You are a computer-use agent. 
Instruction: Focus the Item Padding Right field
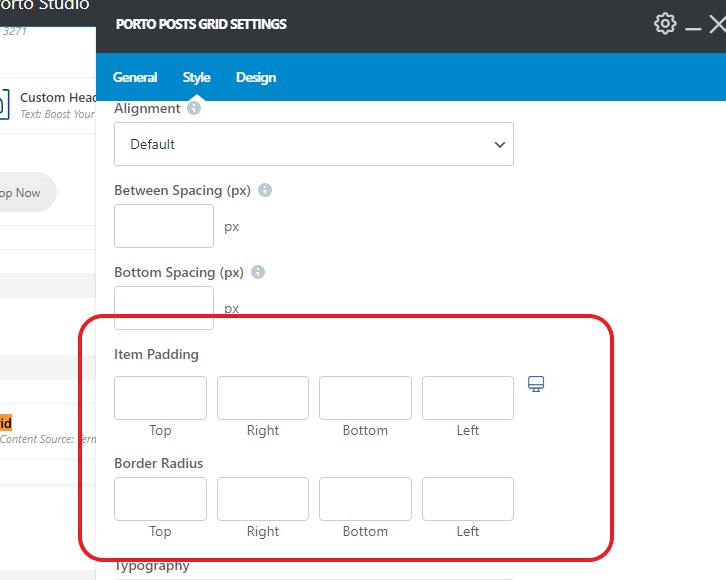(263, 398)
